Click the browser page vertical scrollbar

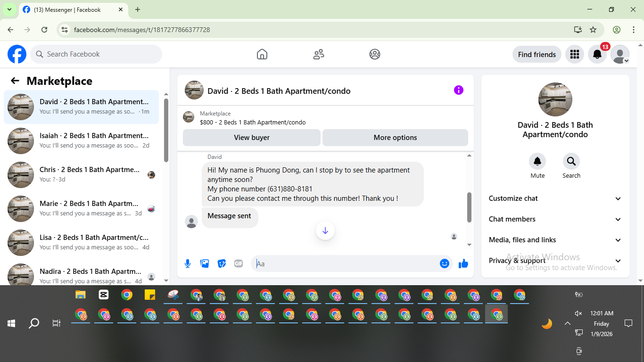641,162
